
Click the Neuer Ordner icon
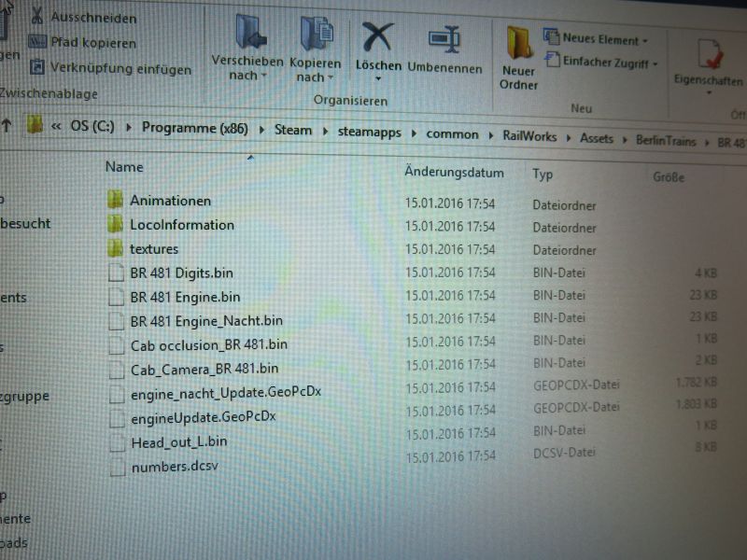point(518,44)
